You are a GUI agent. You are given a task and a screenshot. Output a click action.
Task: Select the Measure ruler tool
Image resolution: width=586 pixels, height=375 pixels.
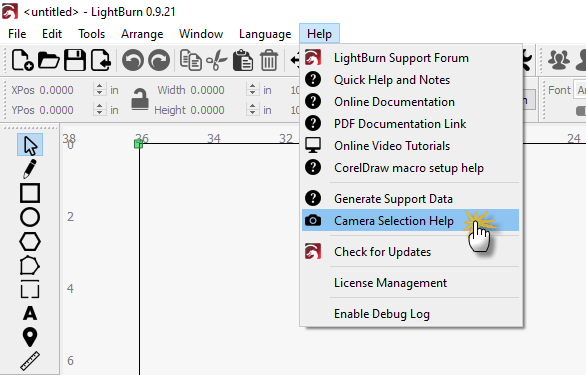point(30,361)
